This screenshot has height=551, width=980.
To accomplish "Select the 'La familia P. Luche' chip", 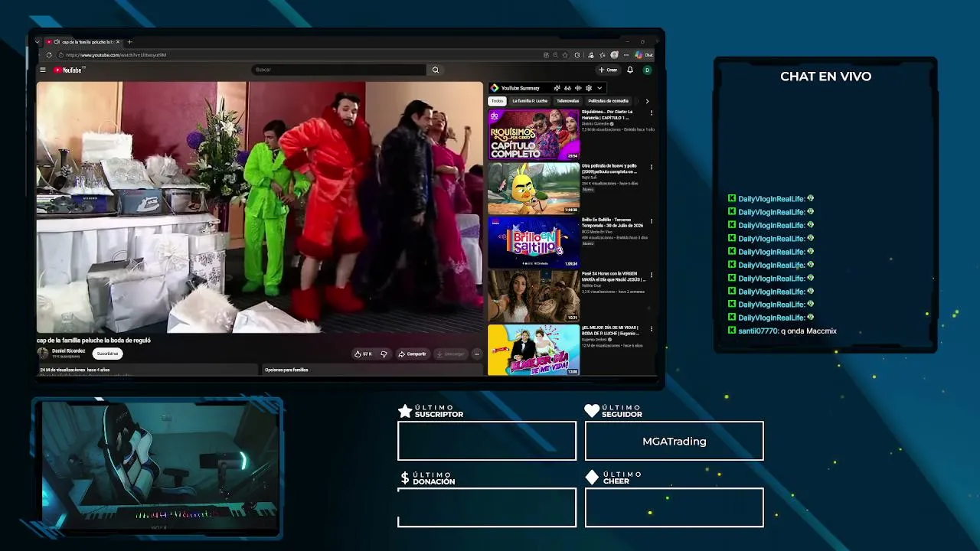I will (x=530, y=101).
